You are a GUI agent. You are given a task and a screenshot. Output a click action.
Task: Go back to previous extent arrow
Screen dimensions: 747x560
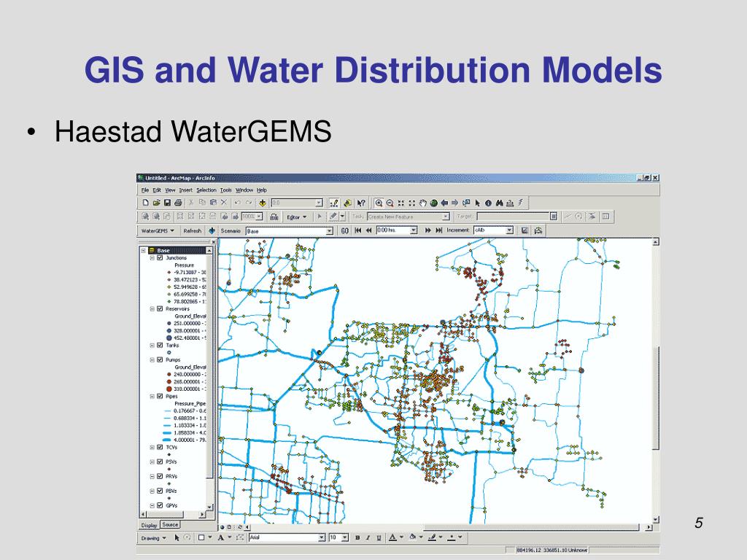point(444,203)
